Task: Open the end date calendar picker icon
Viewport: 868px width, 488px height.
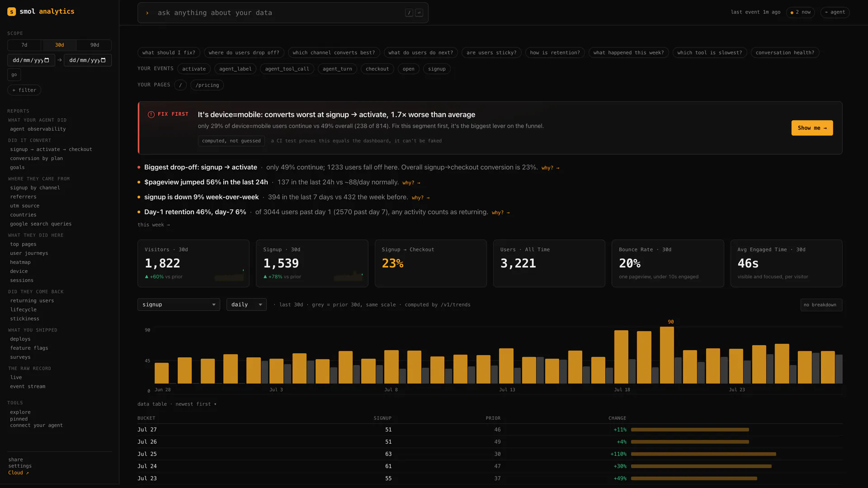Action: tap(103, 60)
